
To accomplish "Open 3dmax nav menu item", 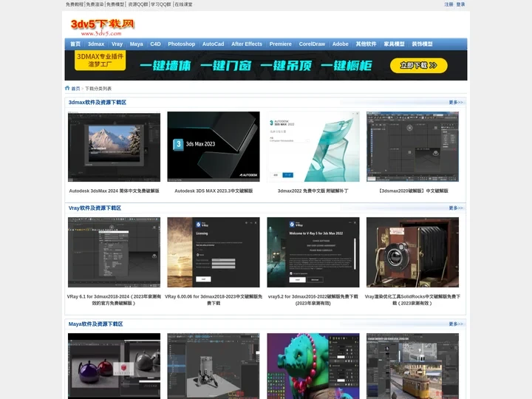I will coord(96,44).
